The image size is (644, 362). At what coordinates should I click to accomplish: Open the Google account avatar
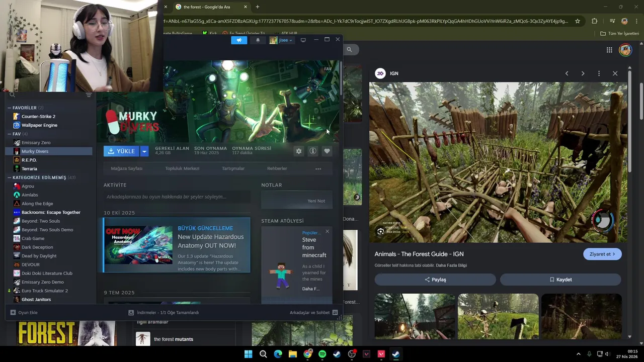625,50
